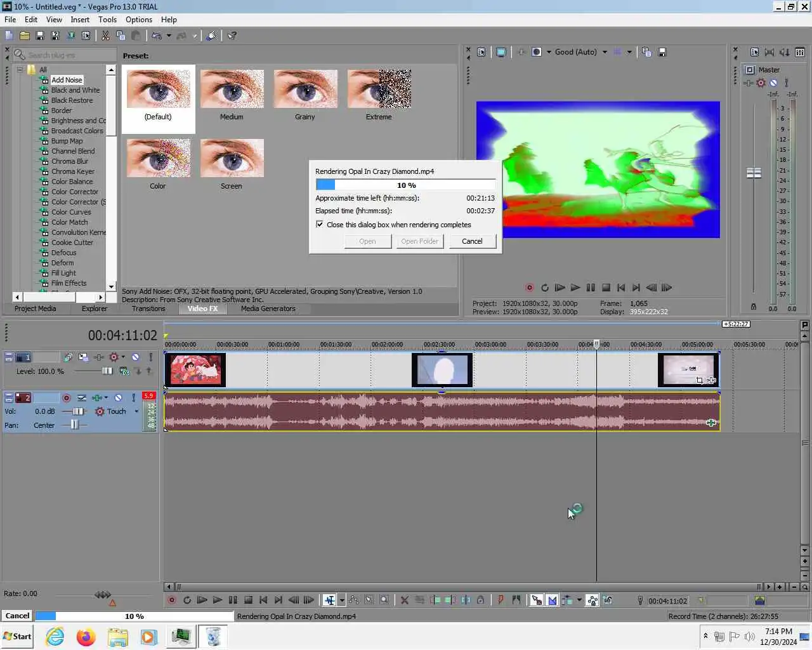This screenshot has width=812, height=650.
Task: Open the video track automation settings dropdown
Action: (123, 357)
